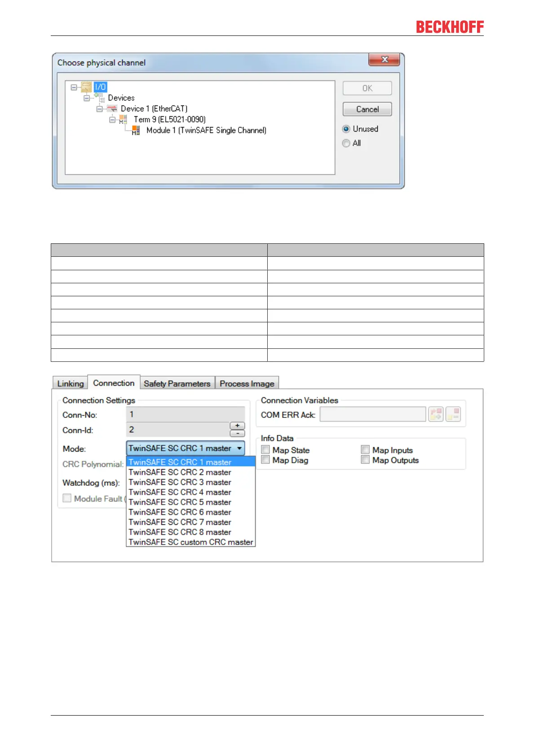Close the Choose physical channel dialog

pyautogui.click(x=384, y=59)
